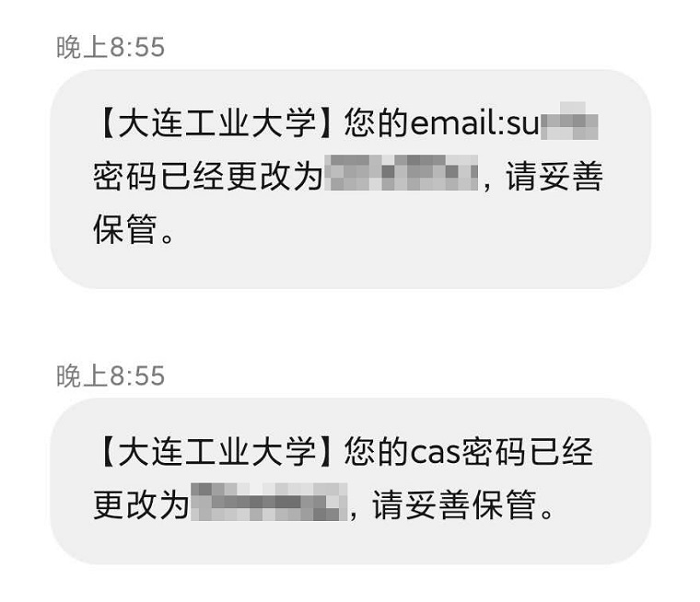Click 密码已经 in the second message
The width and height of the screenshot is (700, 602).
pyautogui.click(x=527, y=452)
